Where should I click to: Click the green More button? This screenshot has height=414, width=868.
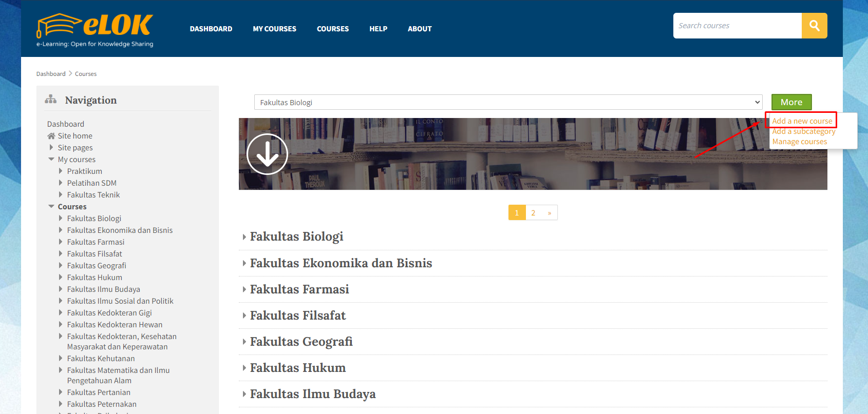click(791, 102)
